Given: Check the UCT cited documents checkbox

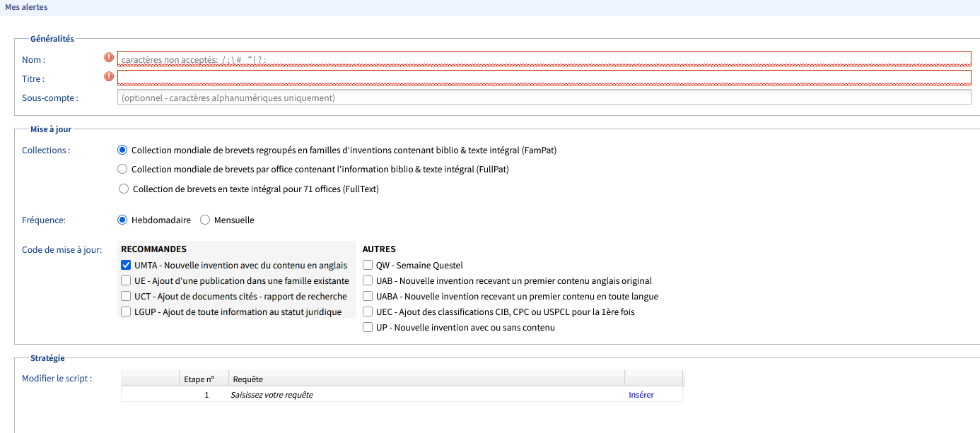Looking at the screenshot, I should (126, 297).
